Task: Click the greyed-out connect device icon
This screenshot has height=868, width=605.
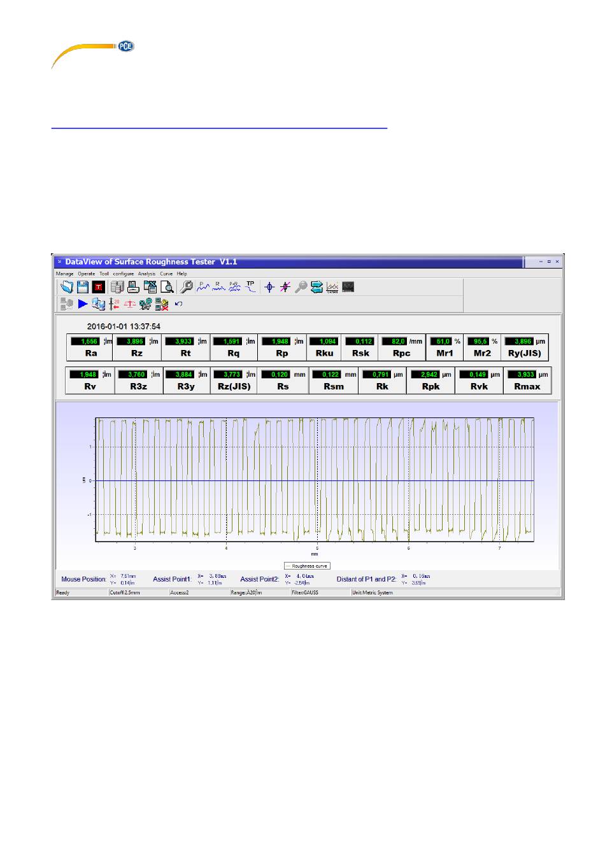Action: [x=67, y=304]
